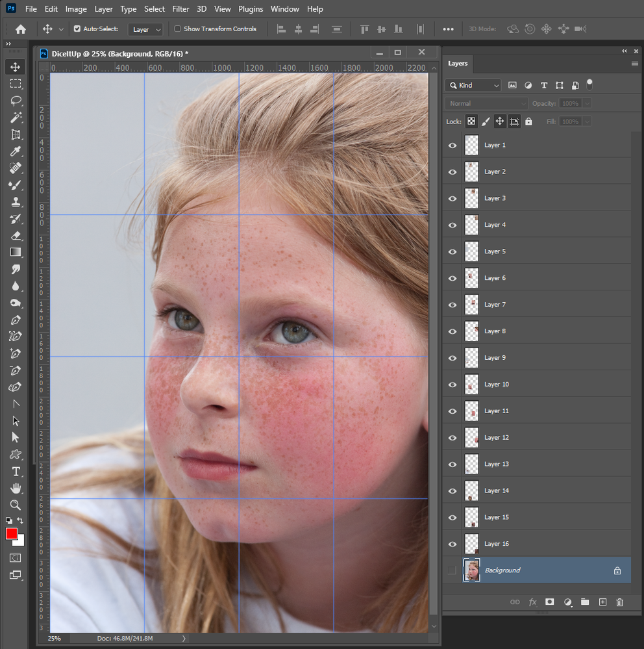This screenshot has width=644, height=649.
Task: Open the File menu
Action: (31, 9)
